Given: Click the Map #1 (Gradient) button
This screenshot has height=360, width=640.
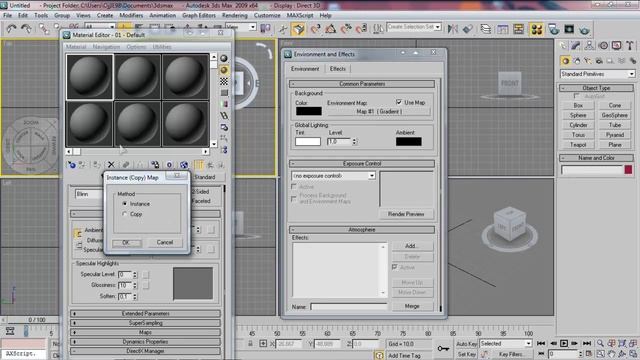Looking at the screenshot, I should tap(379, 111).
